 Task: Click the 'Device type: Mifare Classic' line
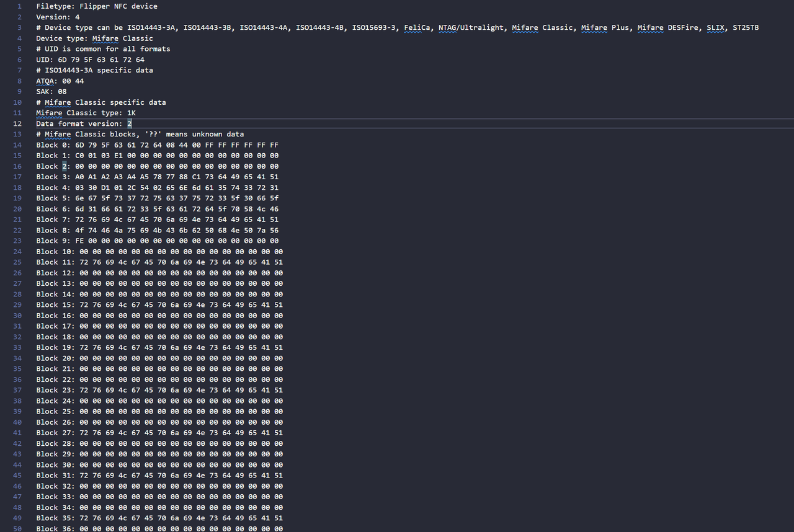click(x=94, y=38)
